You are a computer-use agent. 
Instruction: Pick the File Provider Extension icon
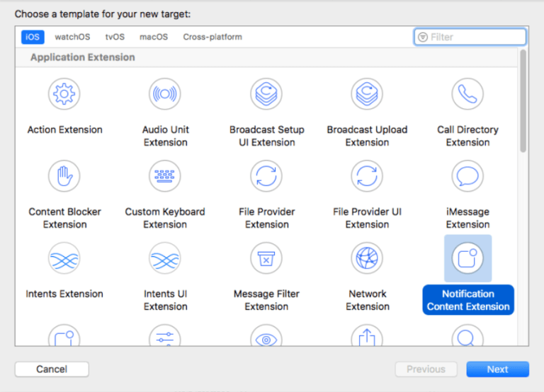coord(266,176)
